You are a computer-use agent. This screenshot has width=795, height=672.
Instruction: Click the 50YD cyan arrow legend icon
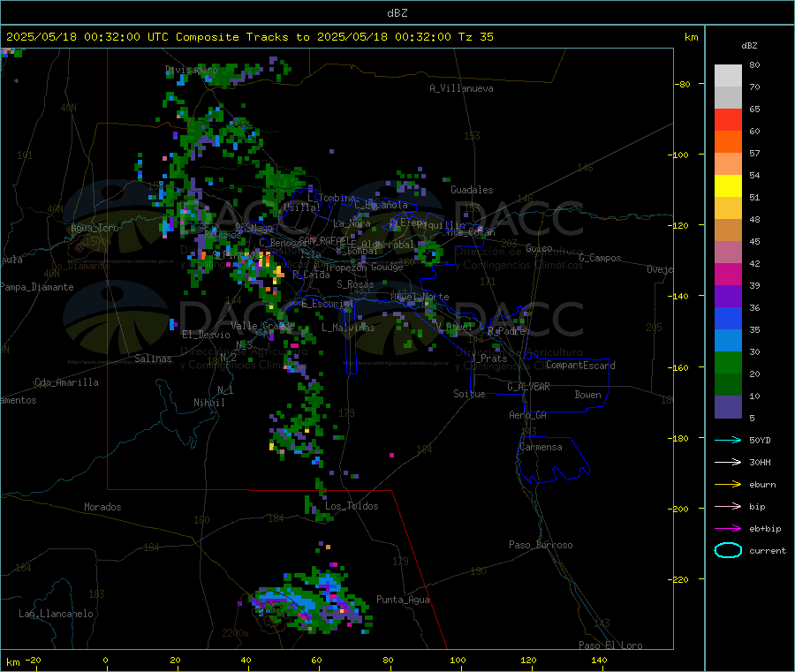(728, 440)
